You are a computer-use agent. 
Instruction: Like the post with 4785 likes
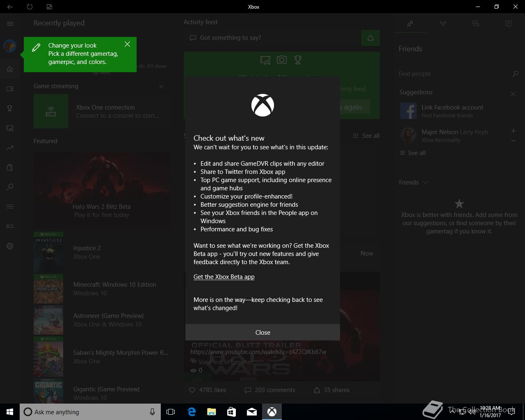[208, 390]
